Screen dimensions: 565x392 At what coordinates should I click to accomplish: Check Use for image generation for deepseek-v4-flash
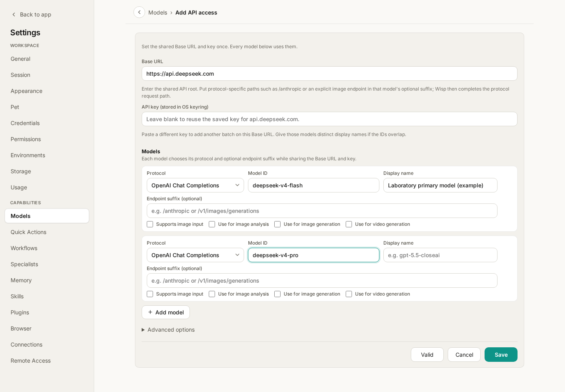[x=277, y=224]
